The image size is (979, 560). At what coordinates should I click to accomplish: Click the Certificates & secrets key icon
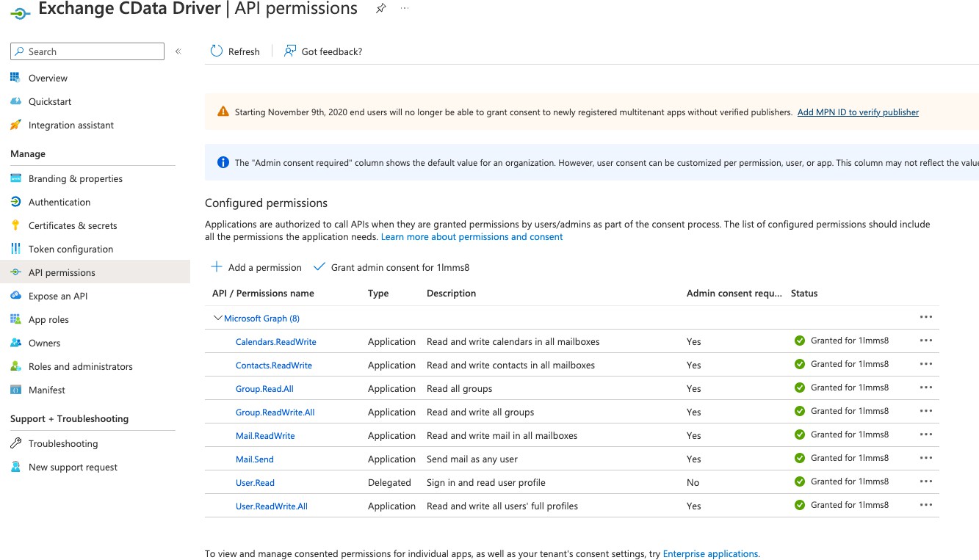click(15, 225)
